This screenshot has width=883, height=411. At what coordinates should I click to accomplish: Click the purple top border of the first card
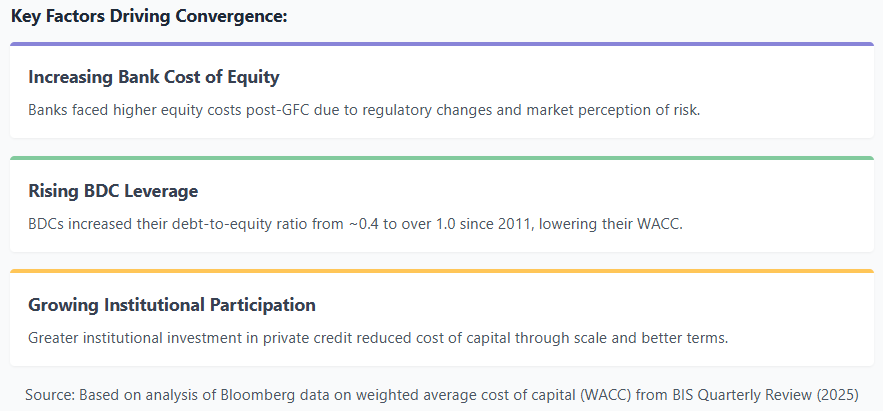coord(441,44)
